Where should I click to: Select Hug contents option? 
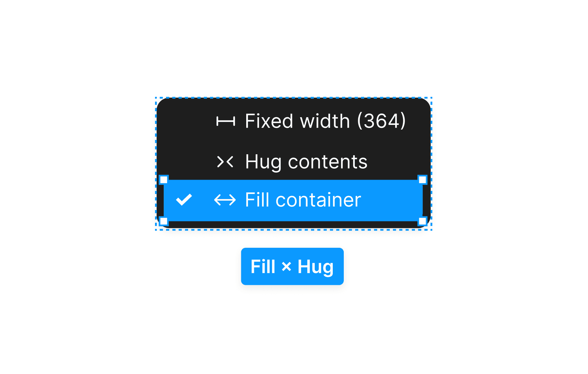pos(293,162)
